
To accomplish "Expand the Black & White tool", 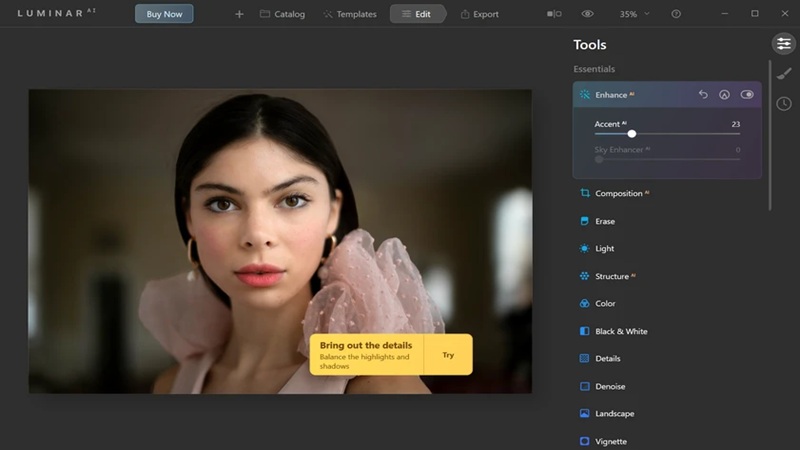I will click(x=620, y=331).
